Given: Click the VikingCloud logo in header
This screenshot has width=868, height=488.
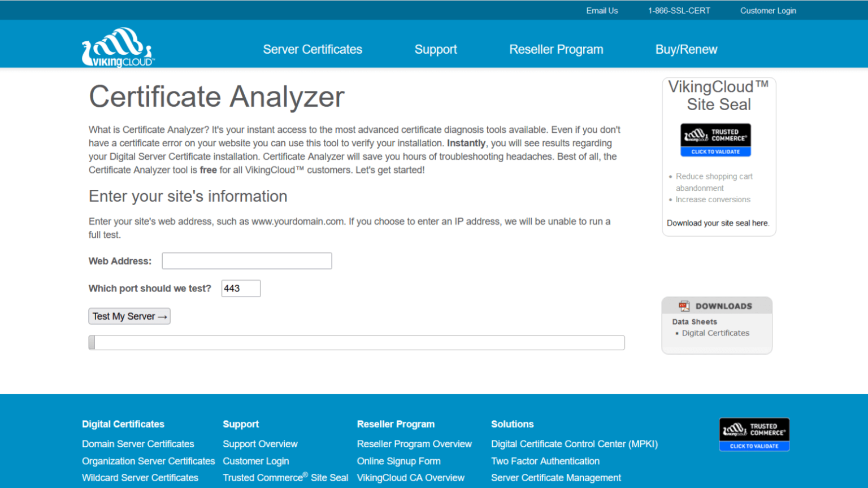Looking at the screenshot, I should click(x=118, y=47).
